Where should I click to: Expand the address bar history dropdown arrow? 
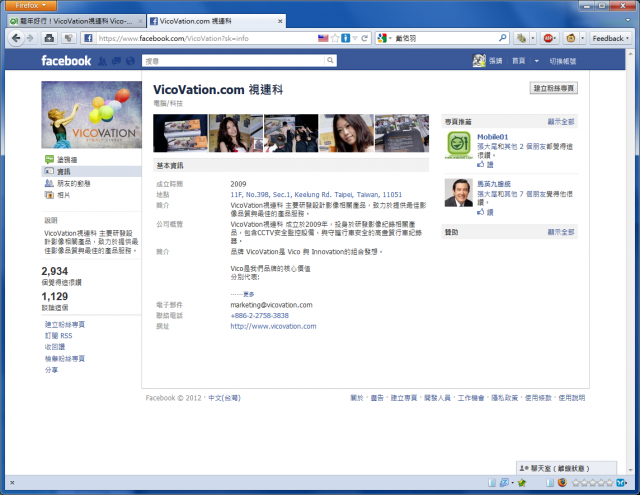coord(355,38)
